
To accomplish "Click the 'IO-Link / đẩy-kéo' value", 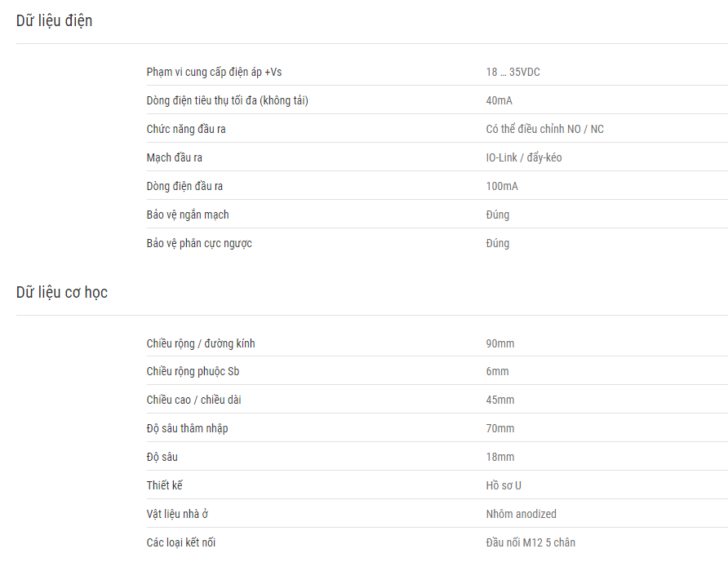I will coord(524,157).
